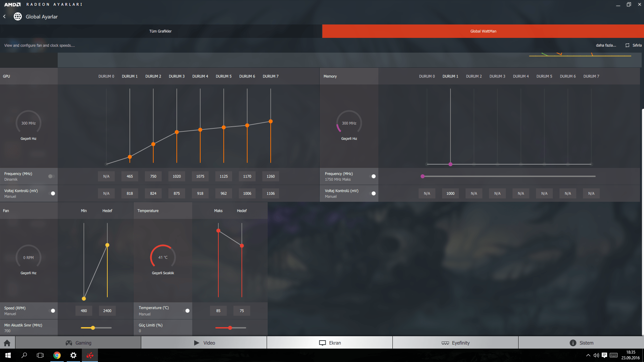
Task: Open the Gaming tab with controller icon
Action: click(x=78, y=343)
